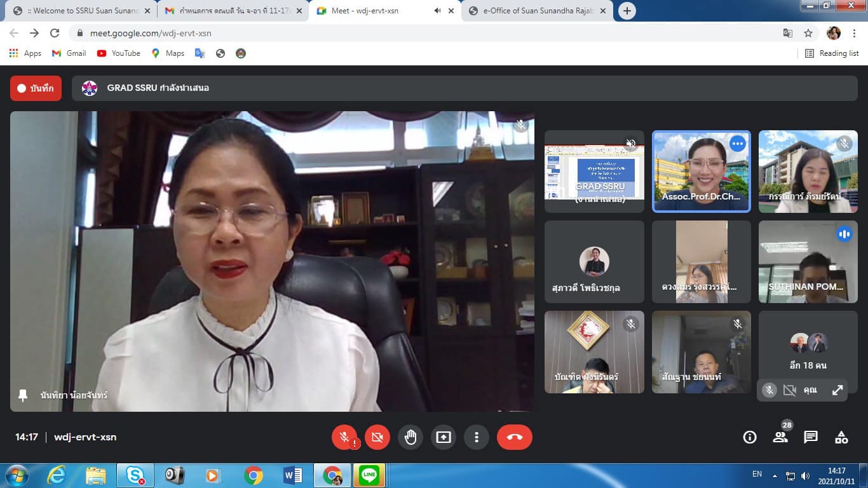Click the present screen icon
This screenshot has width=868, height=488.
[x=444, y=437]
